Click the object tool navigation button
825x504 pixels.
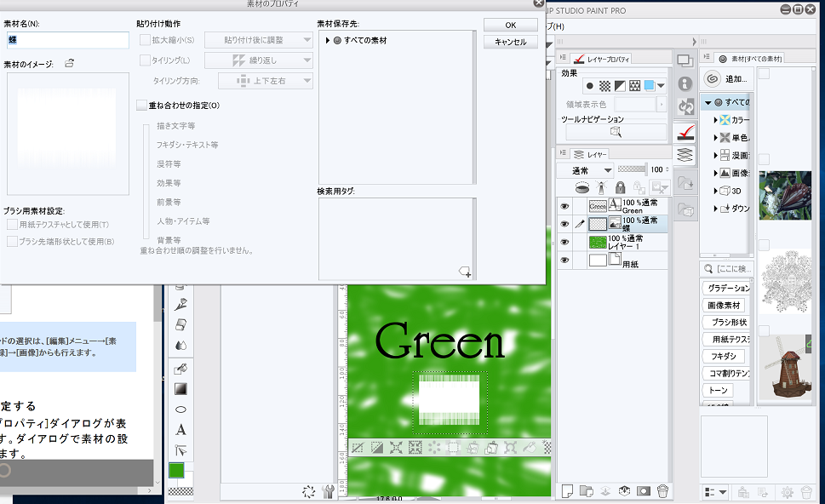(616, 131)
